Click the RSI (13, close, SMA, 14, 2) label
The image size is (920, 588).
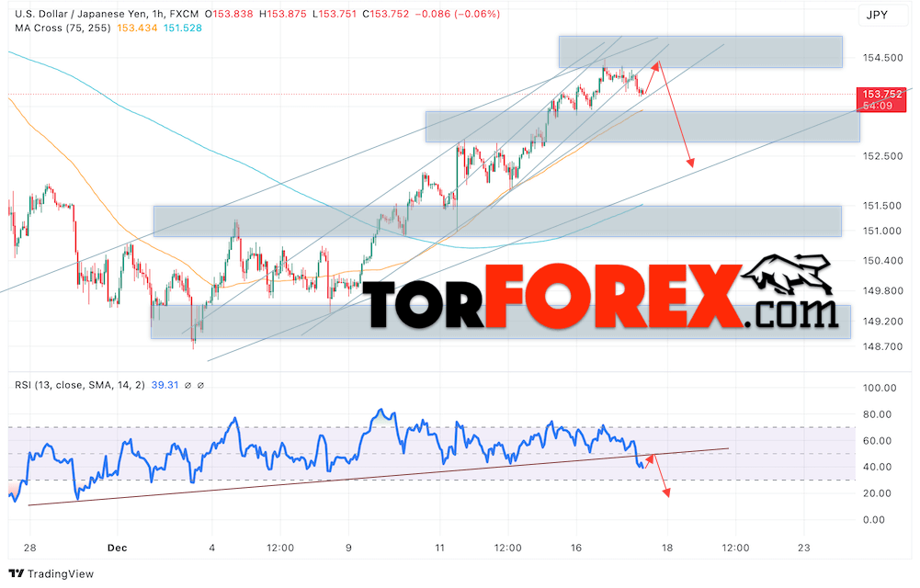(x=80, y=385)
